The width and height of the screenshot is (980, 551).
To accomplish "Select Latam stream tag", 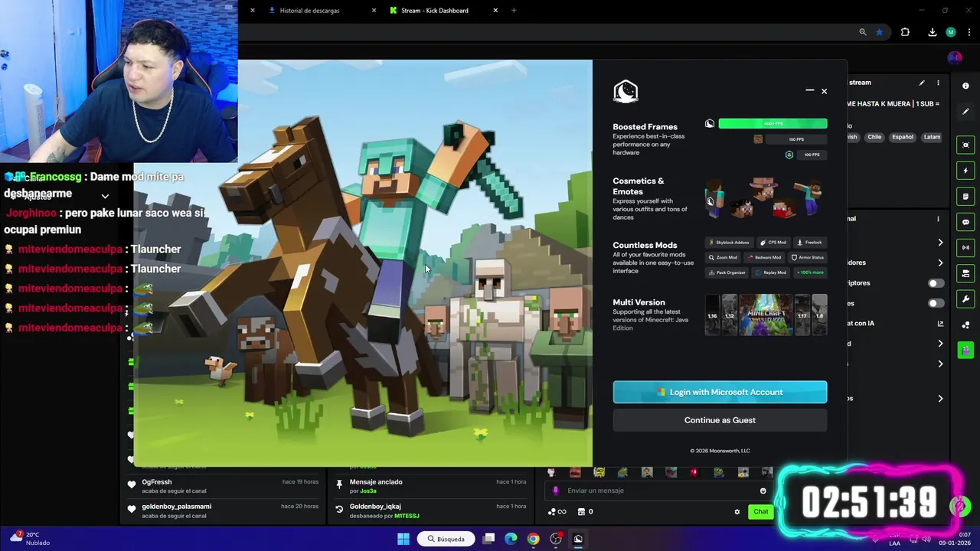I will point(932,137).
